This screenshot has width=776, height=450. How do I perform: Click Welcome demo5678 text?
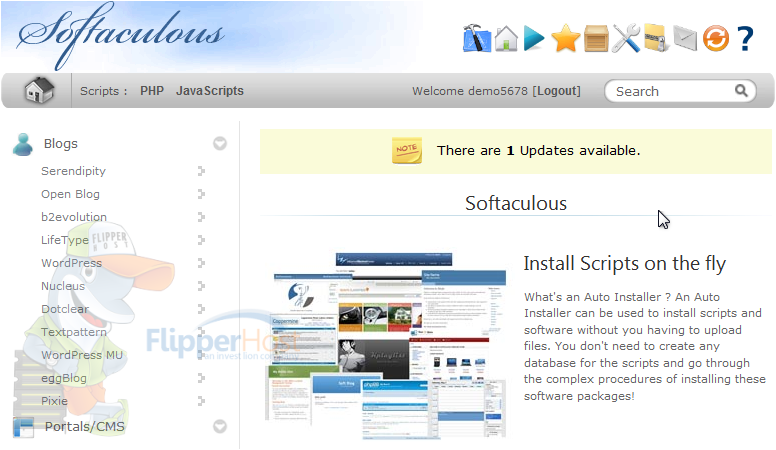[x=470, y=91]
